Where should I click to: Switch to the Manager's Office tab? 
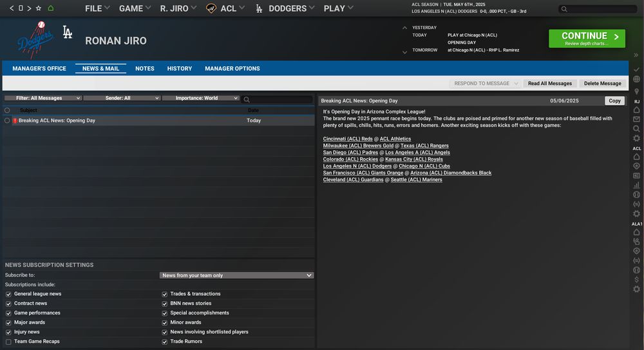tap(39, 69)
